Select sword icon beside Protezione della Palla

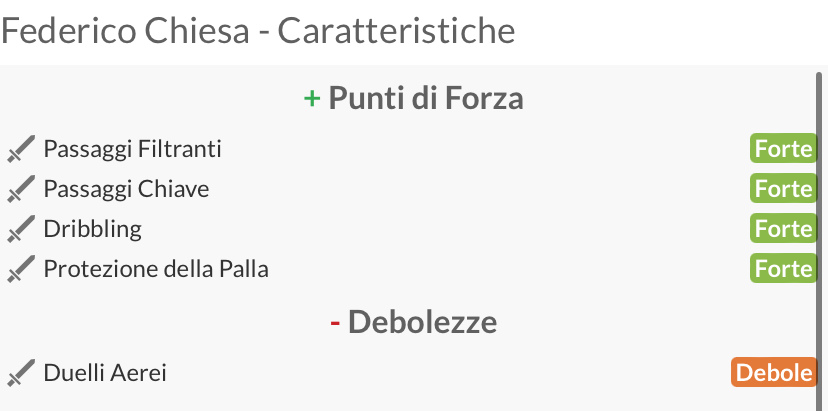(21, 269)
